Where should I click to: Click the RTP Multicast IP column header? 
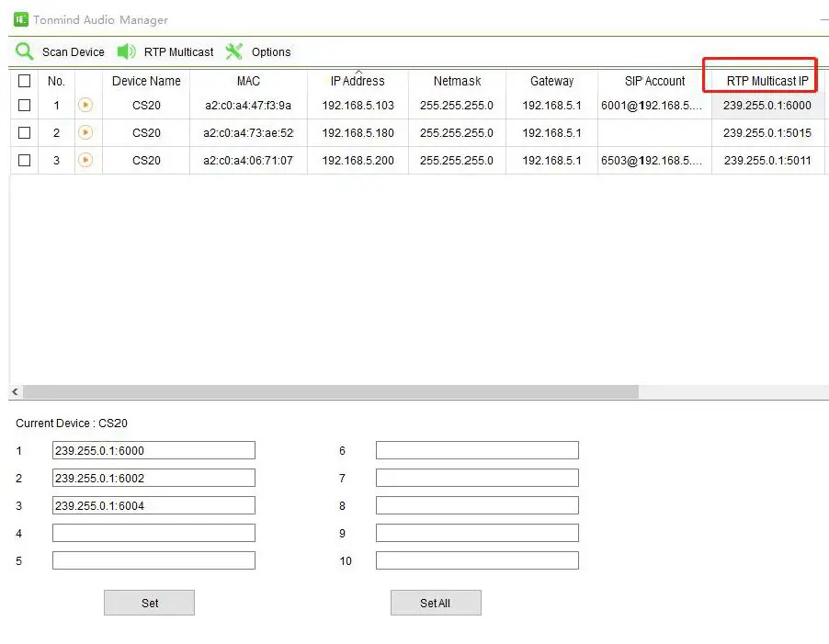(x=767, y=81)
